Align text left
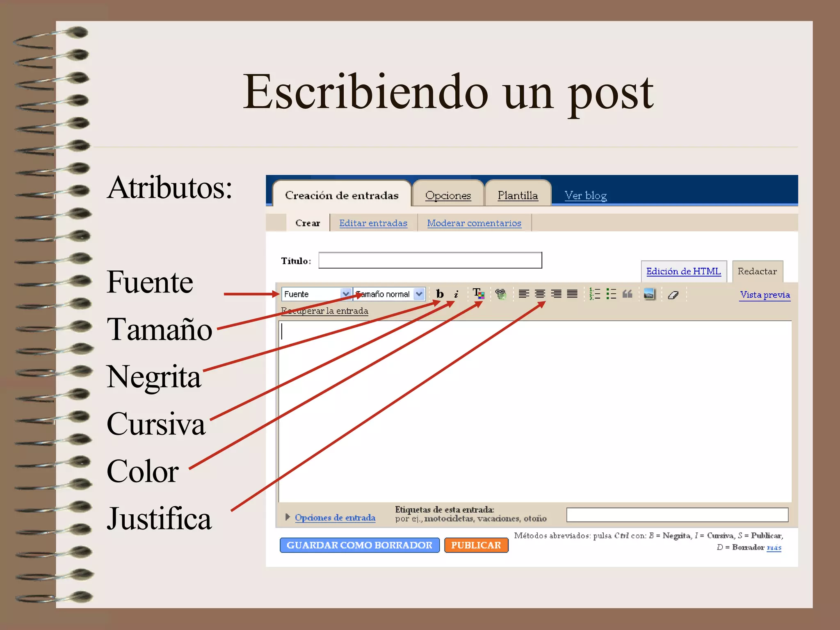840x630 pixels. pyautogui.click(x=524, y=294)
